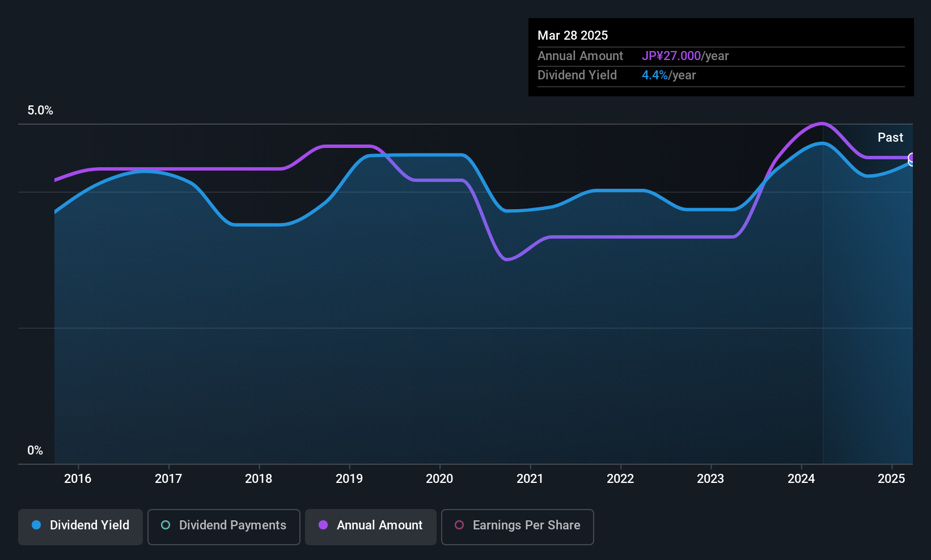Click the 2016 x-axis label
This screenshot has width=931, height=560.
pos(78,478)
